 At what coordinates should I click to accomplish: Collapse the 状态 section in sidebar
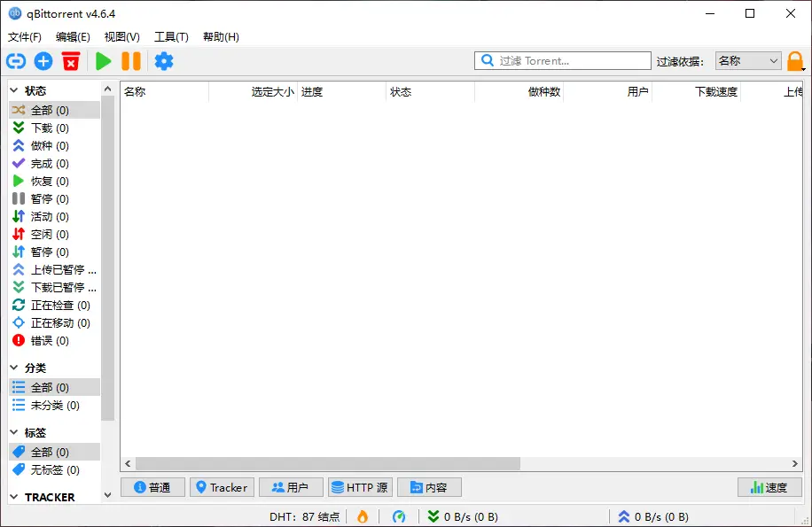[14, 90]
